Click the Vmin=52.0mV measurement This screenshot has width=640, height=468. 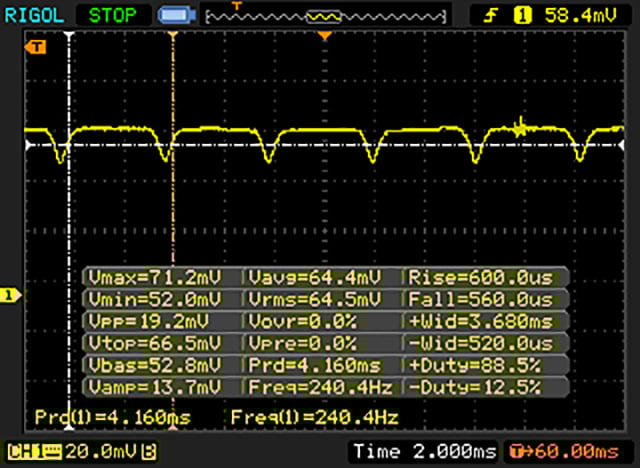point(154,299)
